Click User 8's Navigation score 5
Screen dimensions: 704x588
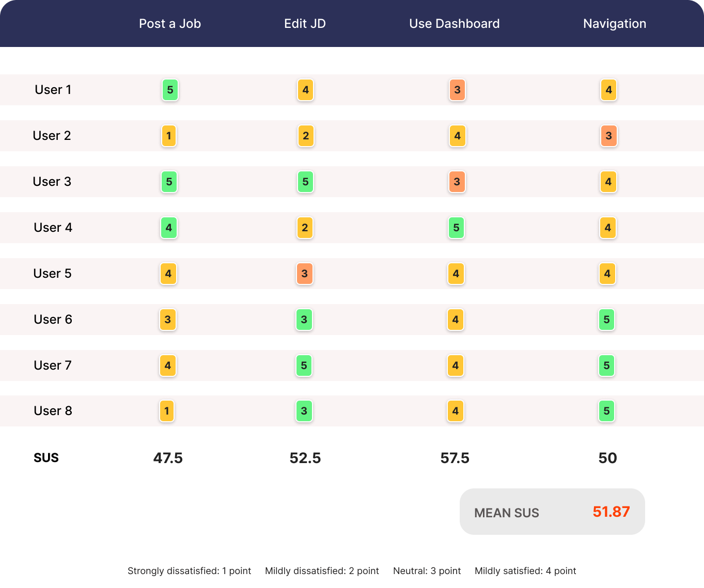click(607, 411)
